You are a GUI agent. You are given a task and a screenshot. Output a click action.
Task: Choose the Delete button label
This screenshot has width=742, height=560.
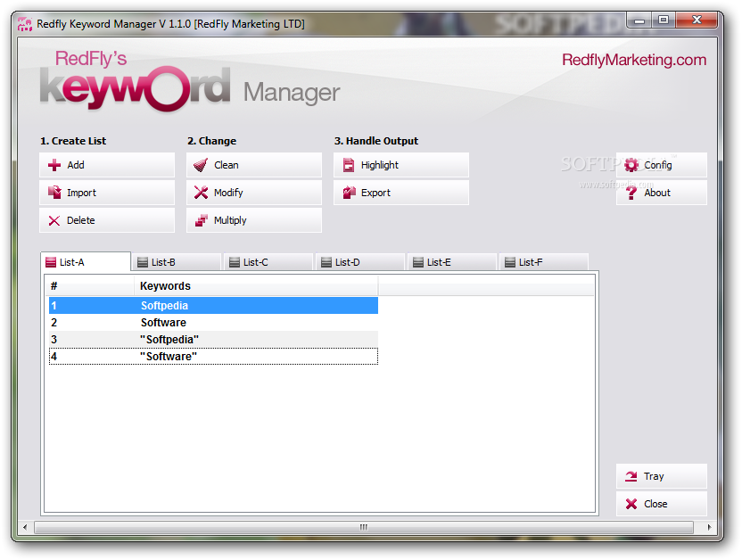click(81, 220)
